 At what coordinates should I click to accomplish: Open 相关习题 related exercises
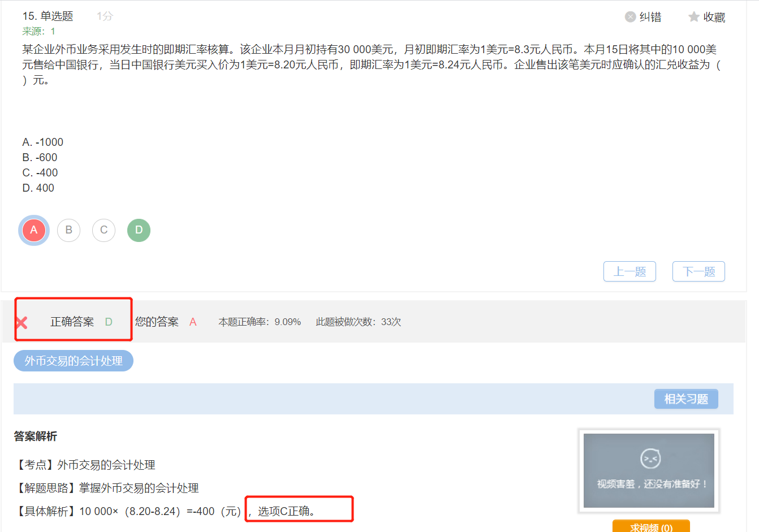[x=686, y=399]
